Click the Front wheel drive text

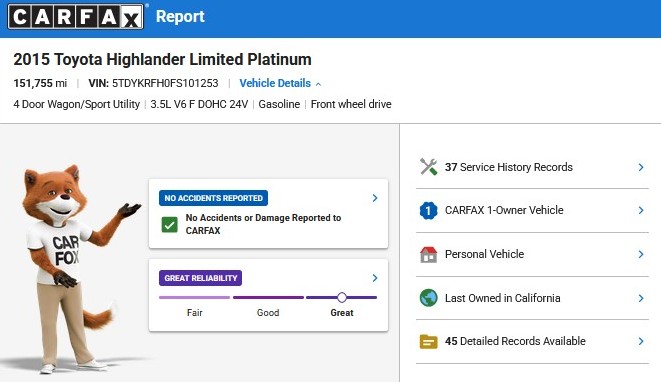click(351, 104)
